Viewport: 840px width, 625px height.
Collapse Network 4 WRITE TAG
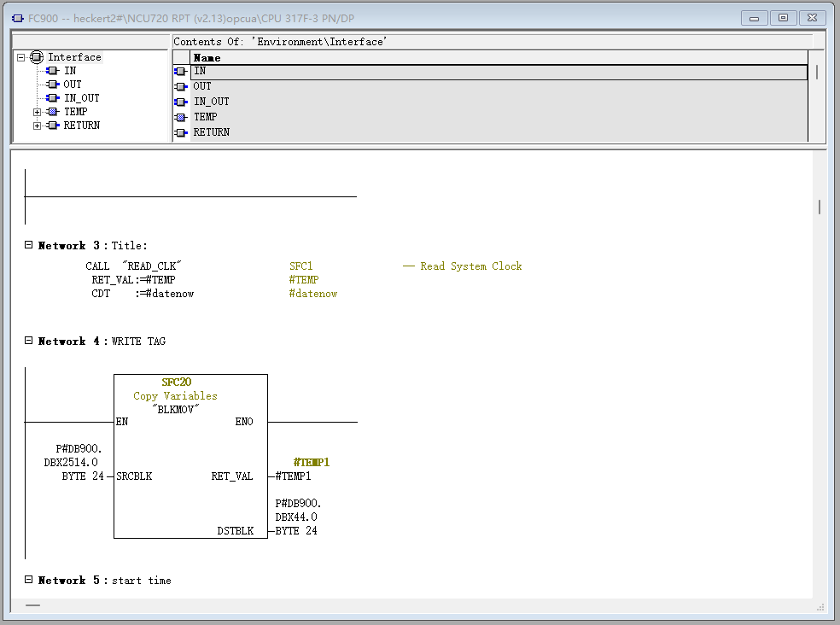(x=27, y=341)
